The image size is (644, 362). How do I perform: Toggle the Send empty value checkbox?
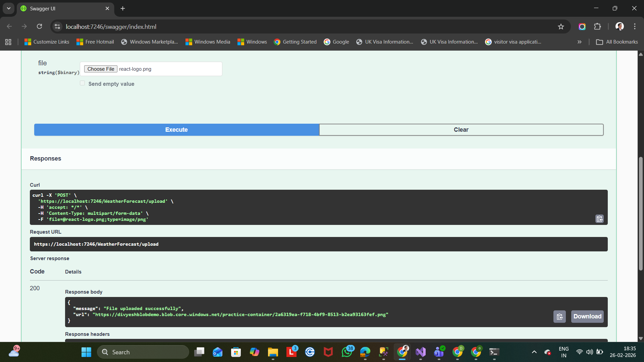coord(83,83)
